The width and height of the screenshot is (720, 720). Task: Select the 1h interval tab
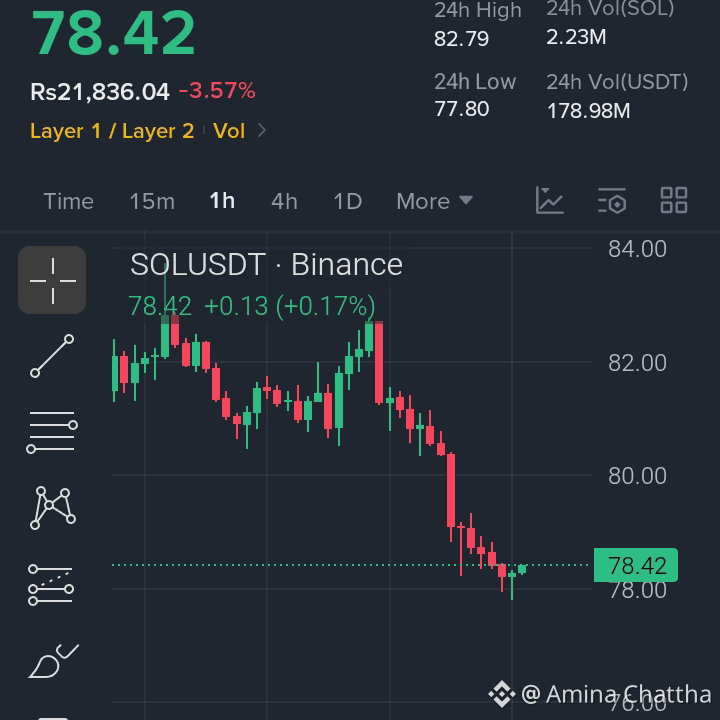(222, 201)
